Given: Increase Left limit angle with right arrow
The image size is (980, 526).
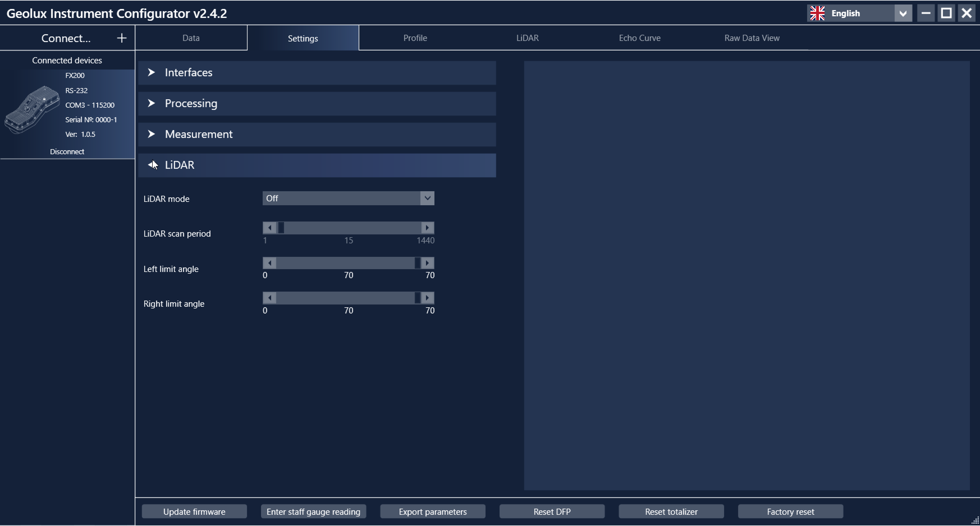Looking at the screenshot, I should point(427,263).
